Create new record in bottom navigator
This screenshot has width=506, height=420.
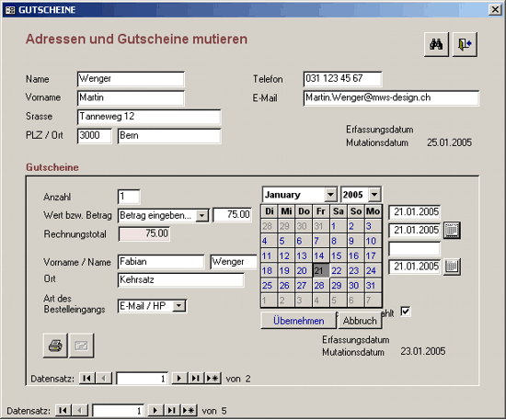pyautogui.click(x=189, y=410)
